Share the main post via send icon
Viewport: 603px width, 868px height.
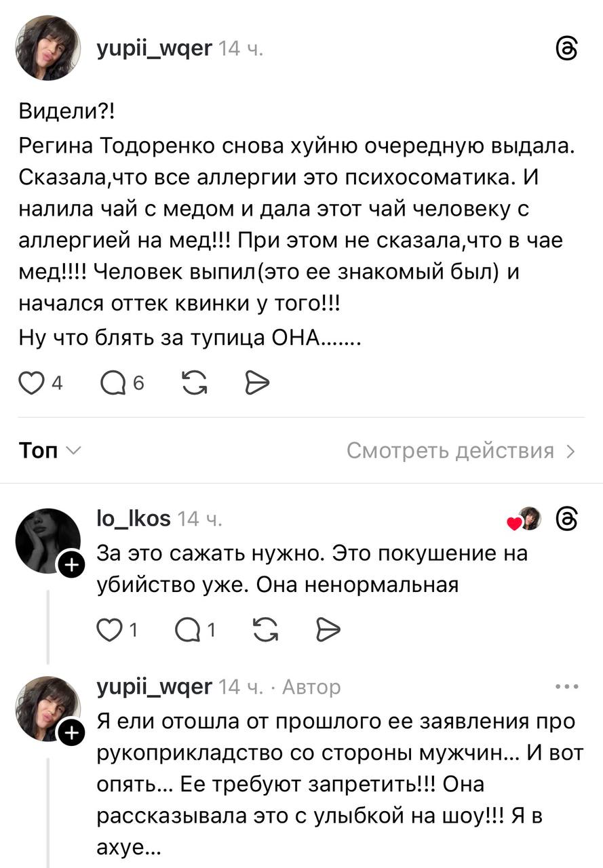point(257,384)
